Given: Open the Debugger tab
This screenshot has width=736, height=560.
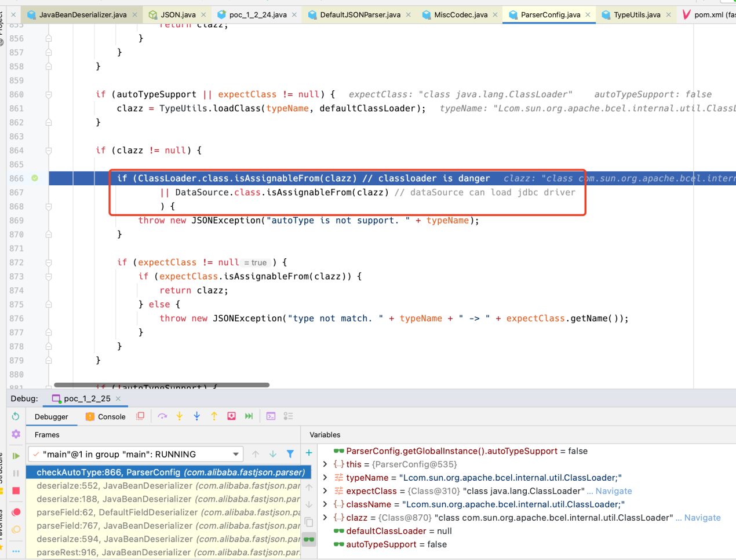Looking at the screenshot, I should coord(52,417).
